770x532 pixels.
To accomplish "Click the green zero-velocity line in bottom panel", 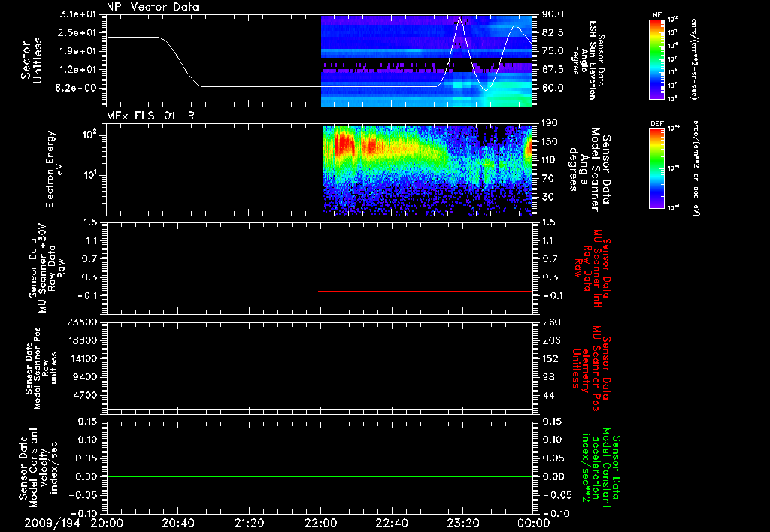I will point(320,476).
